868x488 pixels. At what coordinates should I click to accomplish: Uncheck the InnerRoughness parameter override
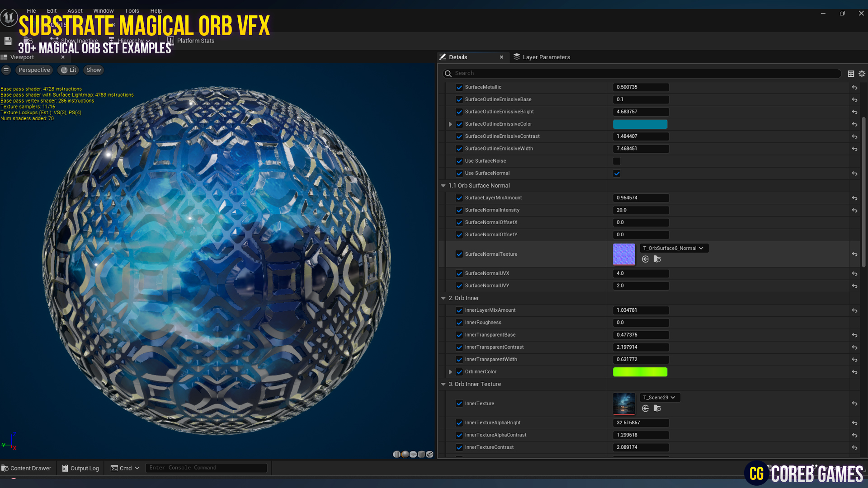pos(459,323)
